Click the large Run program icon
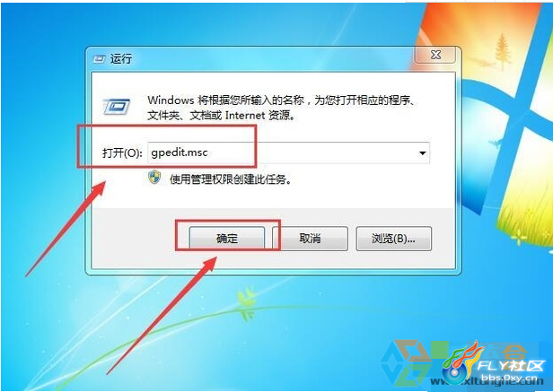The width and height of the screenshot is (553, 392). (117, 106)
